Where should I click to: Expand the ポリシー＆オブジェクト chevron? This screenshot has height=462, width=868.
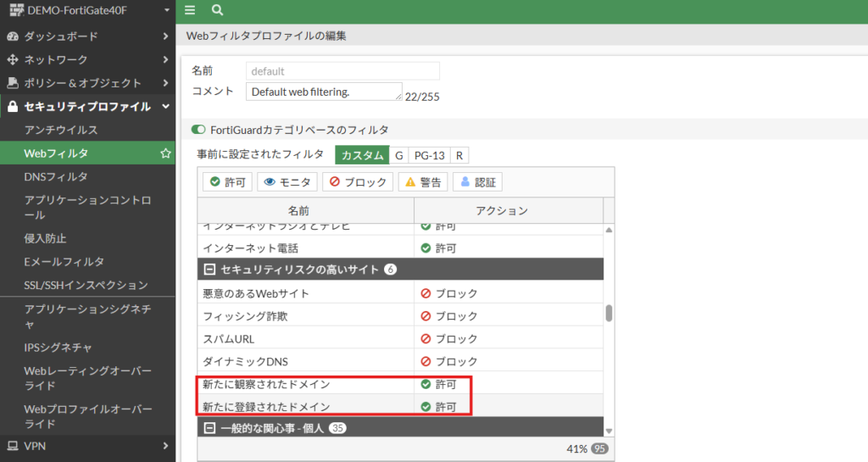click(x=165, y=83)
